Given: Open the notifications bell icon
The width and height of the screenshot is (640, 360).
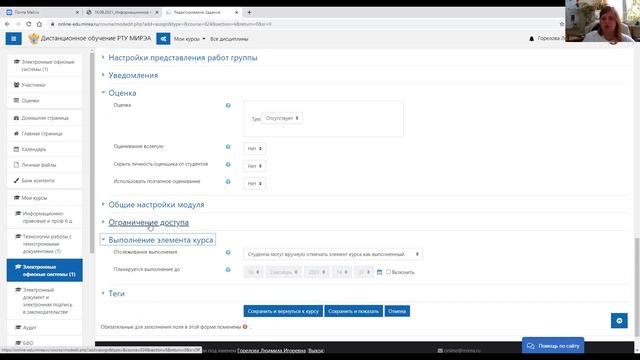Looking at the screenshot, I should point(531,39).
